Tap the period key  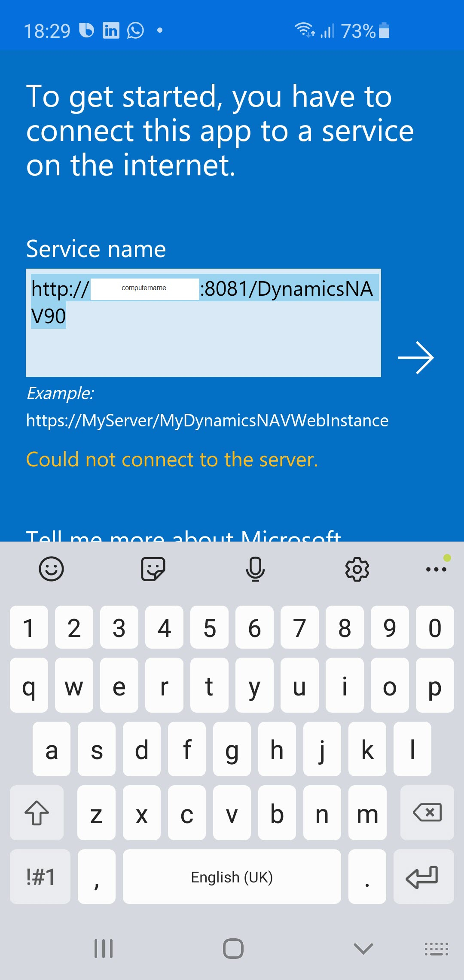click(x=367, y=876)
